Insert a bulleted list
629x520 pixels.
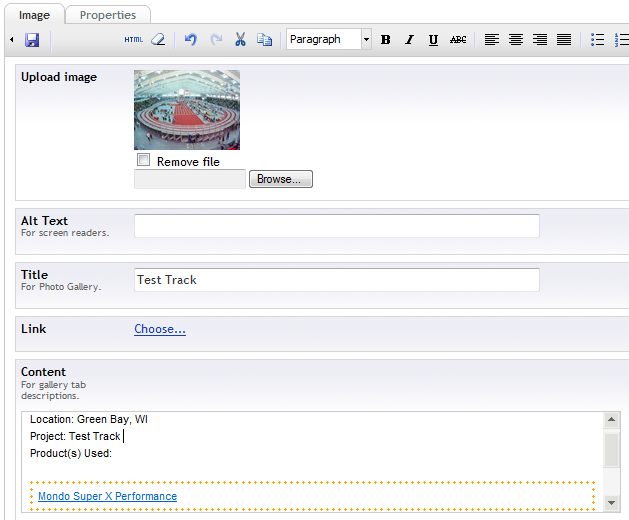click(x=597, y=40)
